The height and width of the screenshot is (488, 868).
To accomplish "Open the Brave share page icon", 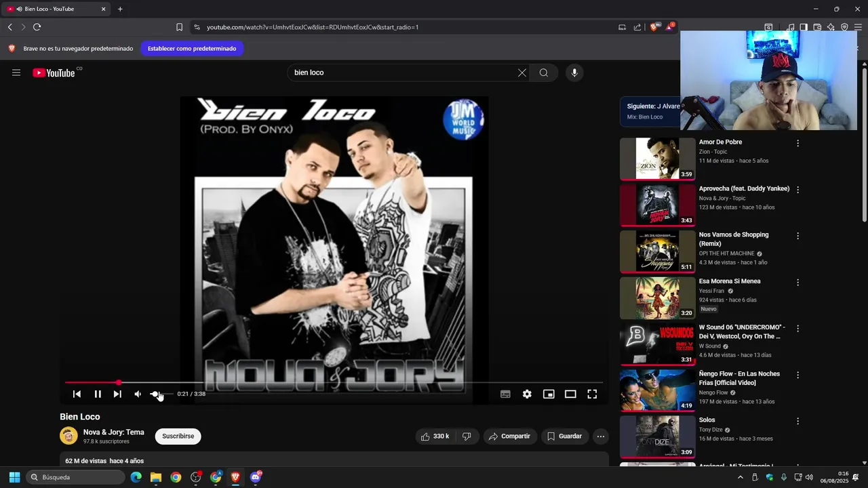I will point(637,27).
